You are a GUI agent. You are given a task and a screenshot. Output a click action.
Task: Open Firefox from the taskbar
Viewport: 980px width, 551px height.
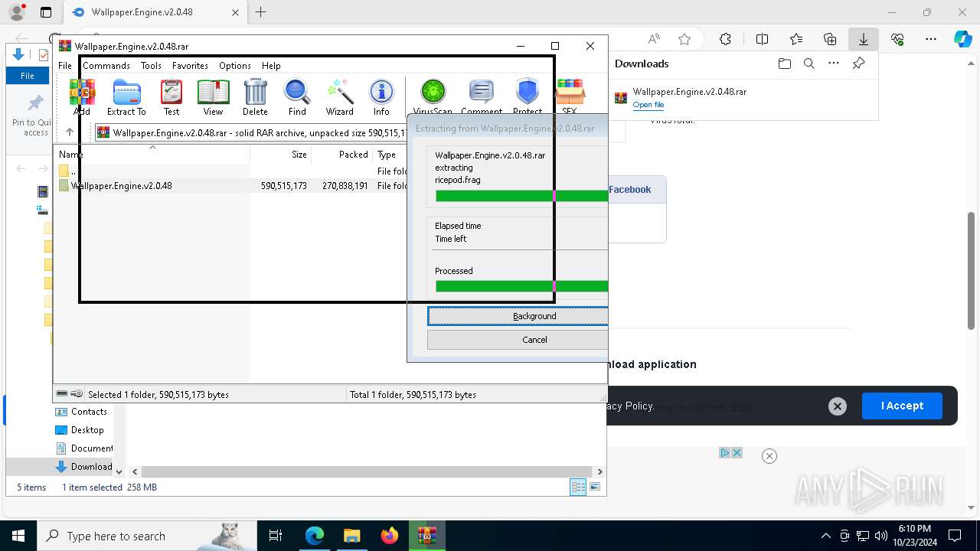point(390,536)
